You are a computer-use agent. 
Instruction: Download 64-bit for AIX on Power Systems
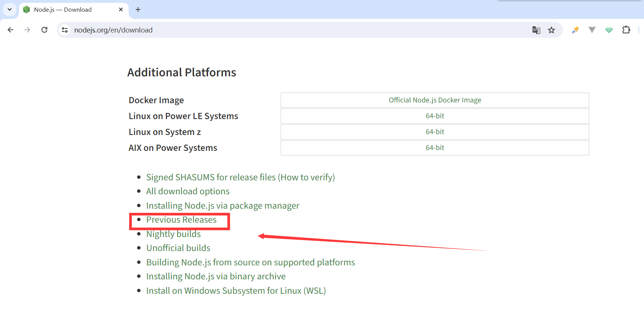coord(435,148)
